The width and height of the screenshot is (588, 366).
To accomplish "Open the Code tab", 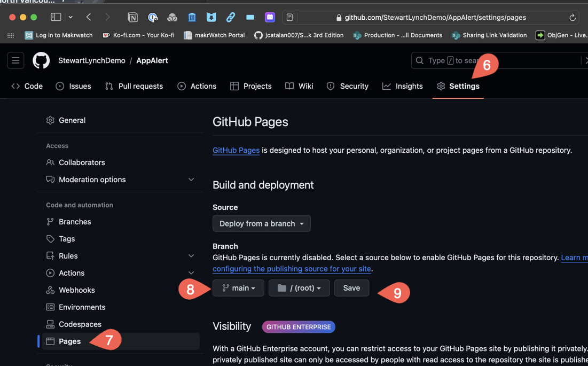I will tap(27, 86).
